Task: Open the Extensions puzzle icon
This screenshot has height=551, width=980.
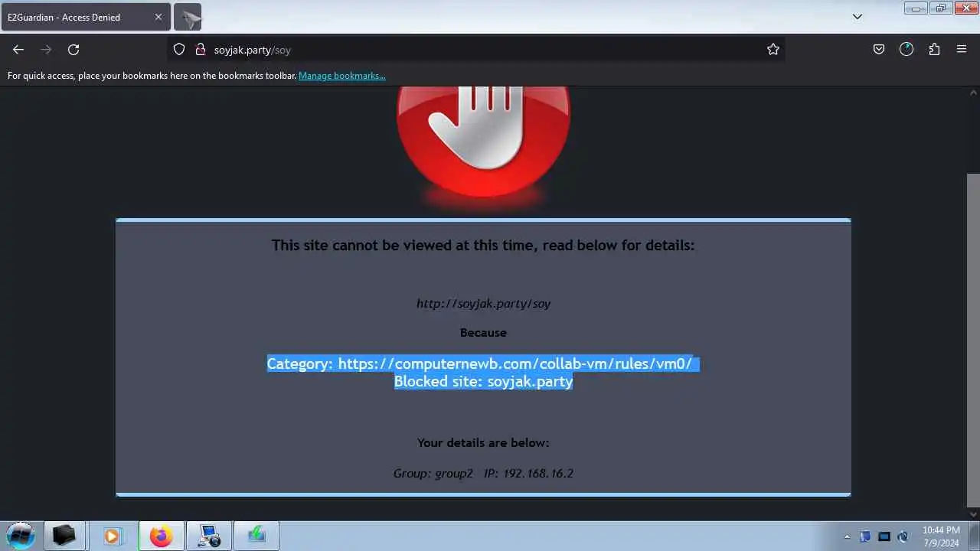Action: point(934,50)
